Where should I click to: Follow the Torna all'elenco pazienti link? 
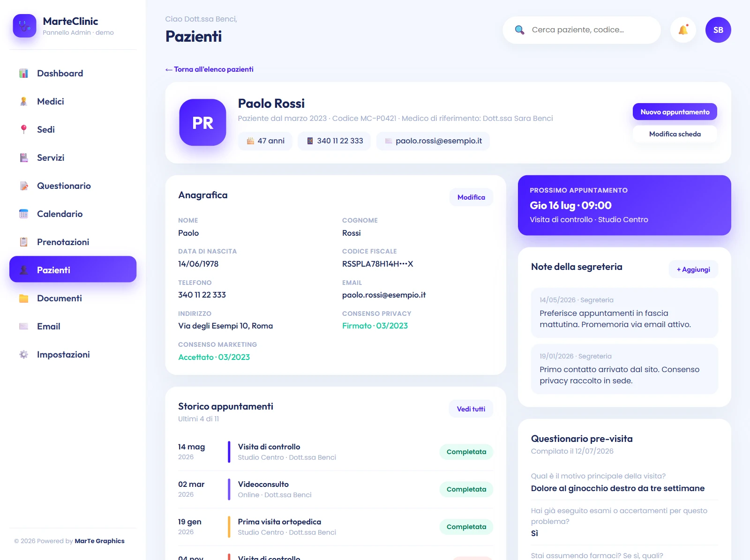(210, 69)
